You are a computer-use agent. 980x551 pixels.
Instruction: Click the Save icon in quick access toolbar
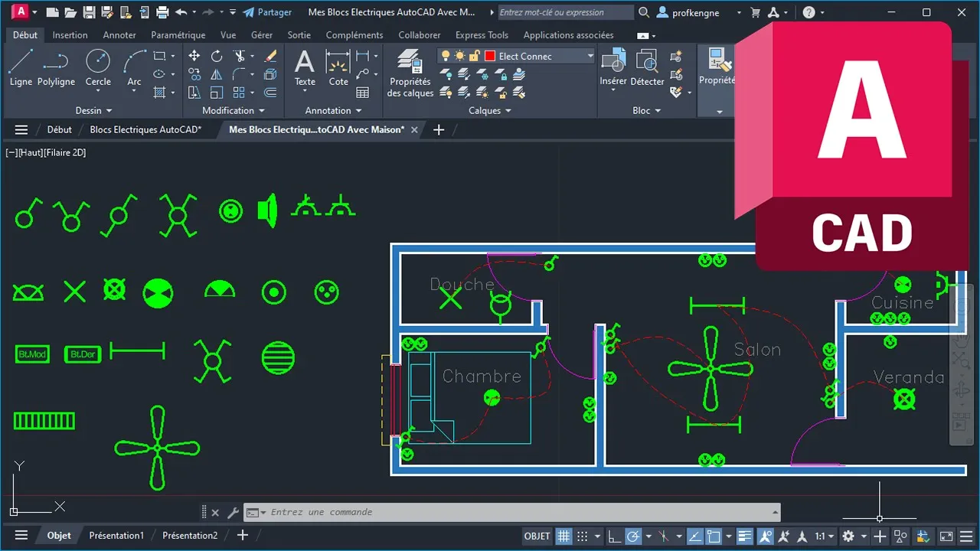(x=89, y=12)
